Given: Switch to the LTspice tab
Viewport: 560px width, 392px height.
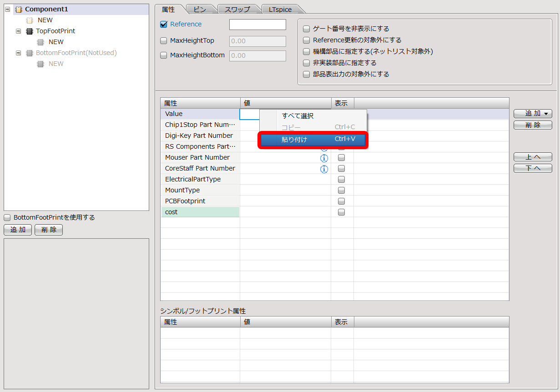Looking at the screenshot, I should (280, 9).
